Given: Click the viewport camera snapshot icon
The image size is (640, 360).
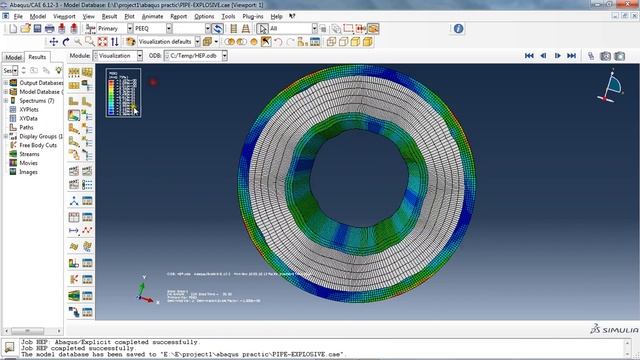Looking at the screenshot, I should tap(605, 56).
